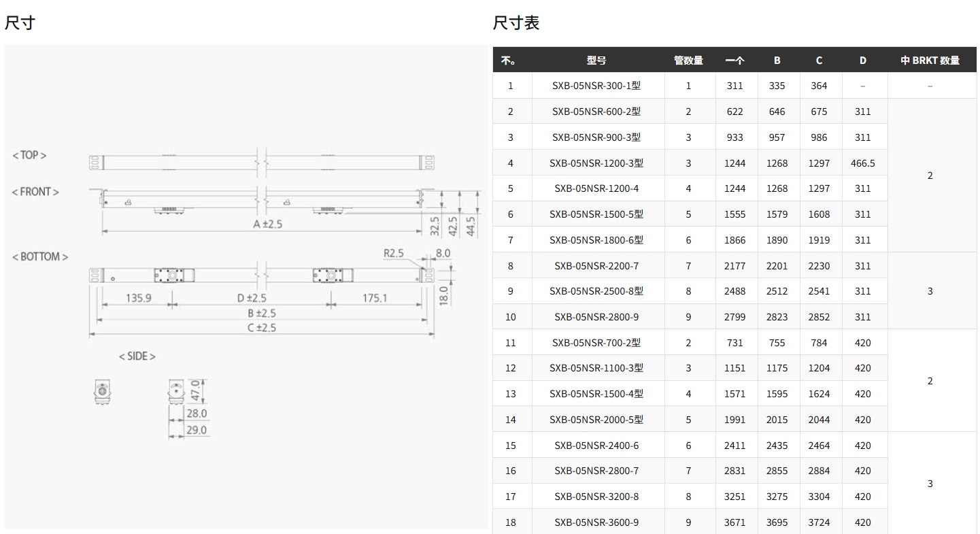Select the SXB-05NSR-2200-7 model cell
Image resolution: width=980 pixels, height=534 pixels.
point(596,266)
